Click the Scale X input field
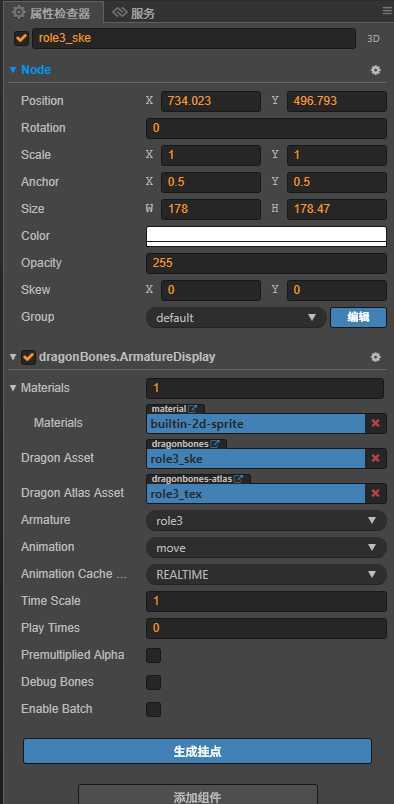 click(211, 155)
